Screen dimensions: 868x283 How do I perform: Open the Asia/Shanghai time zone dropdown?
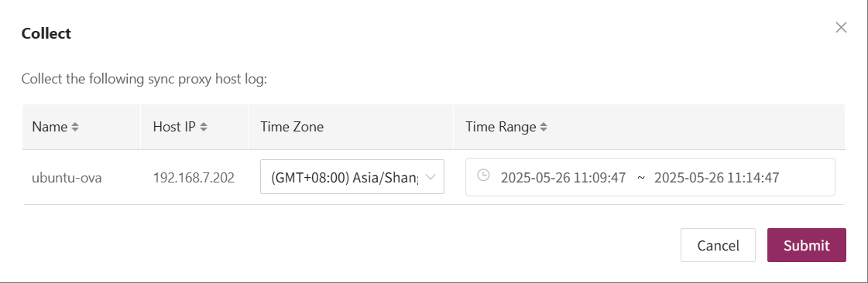coord(352,177)
